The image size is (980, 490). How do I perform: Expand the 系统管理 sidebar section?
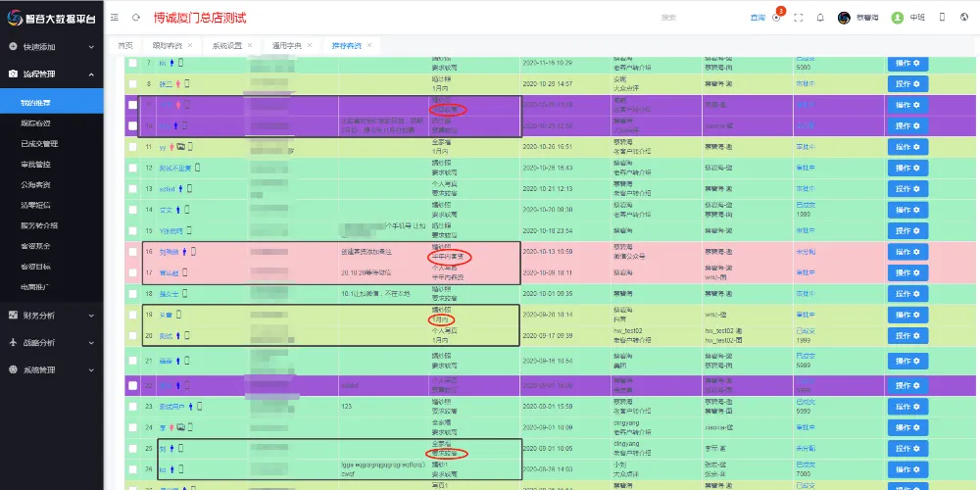pos(52,369)
